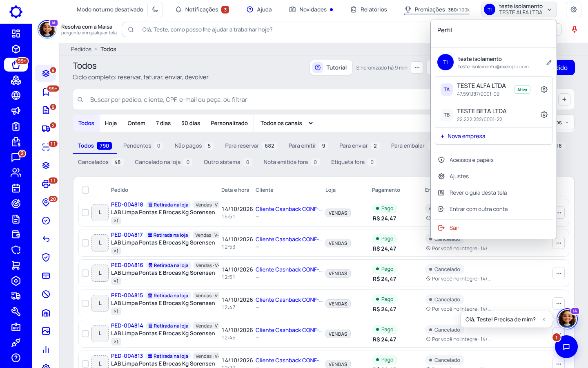588x368 pixels.
Task: Tick the checkbox for order PED-004817
Action: click(x=85, y=243)
